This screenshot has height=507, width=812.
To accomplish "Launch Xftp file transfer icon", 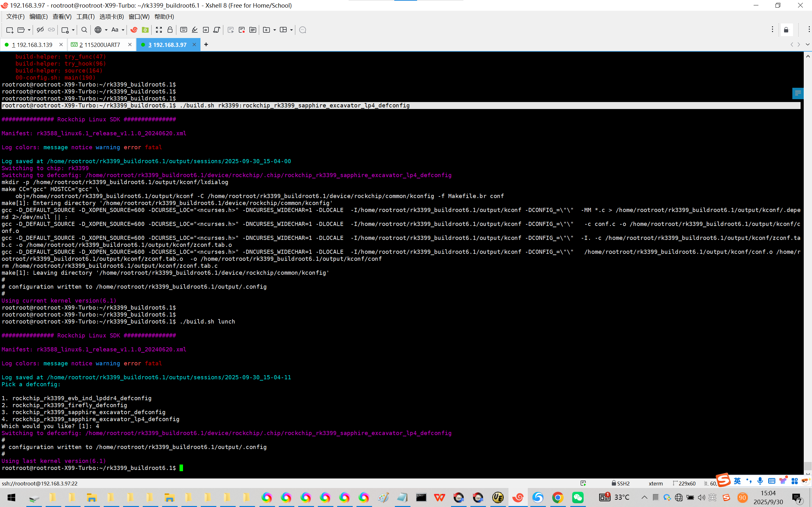I will coord(145,30).
